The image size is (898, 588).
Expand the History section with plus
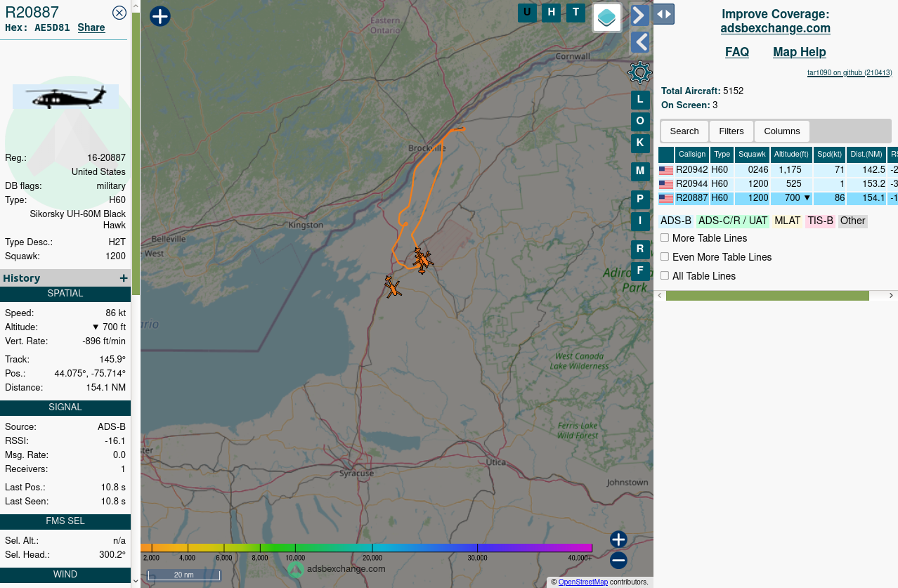pyautogui.click(x=124, y=278)
